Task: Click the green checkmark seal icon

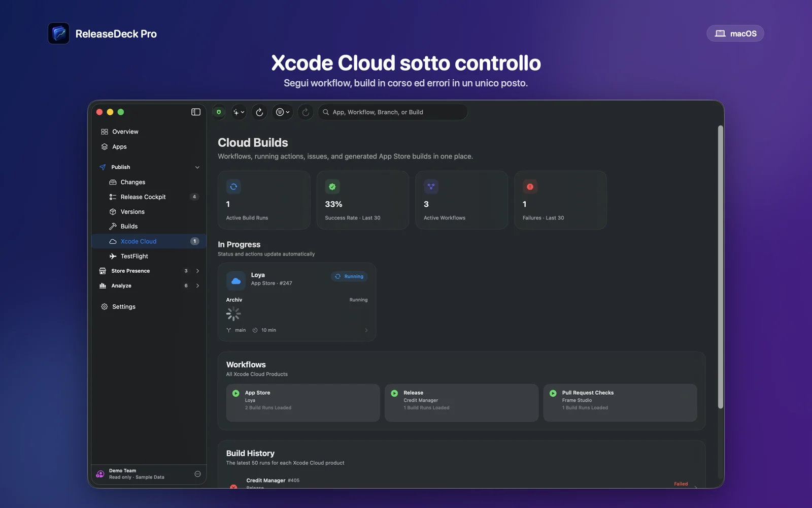Action: tap(332, 186)
